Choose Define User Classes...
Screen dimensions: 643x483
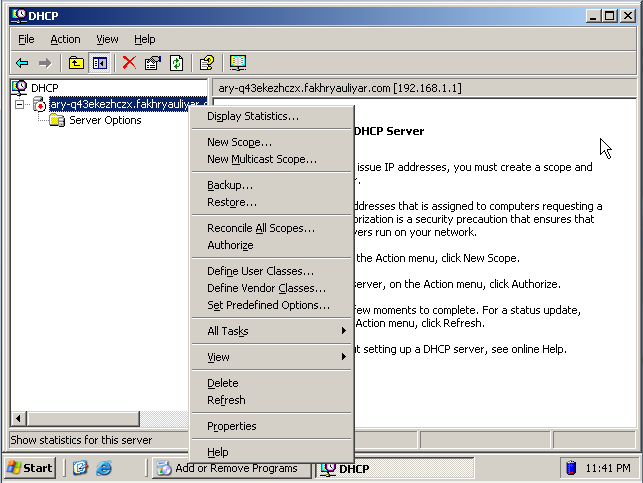271,271
